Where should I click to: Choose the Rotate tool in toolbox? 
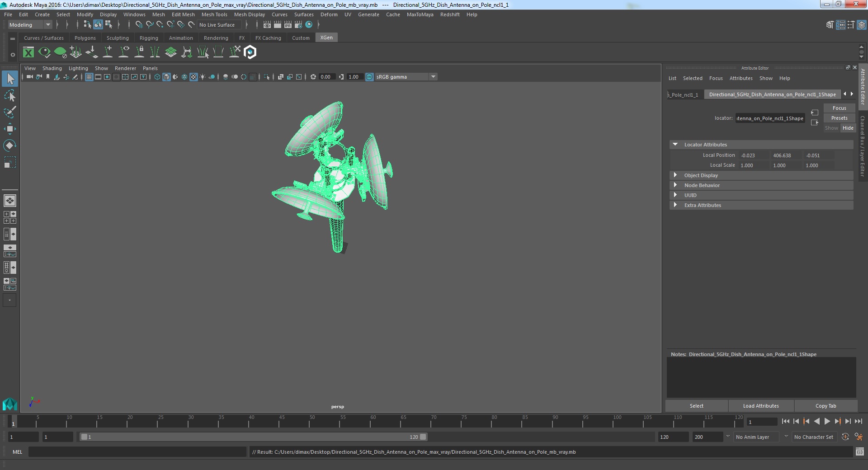pos(10,145)
